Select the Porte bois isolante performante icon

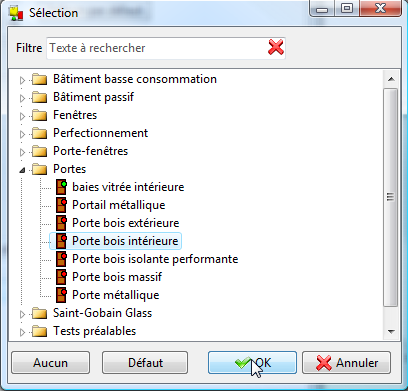pos(61,259)
